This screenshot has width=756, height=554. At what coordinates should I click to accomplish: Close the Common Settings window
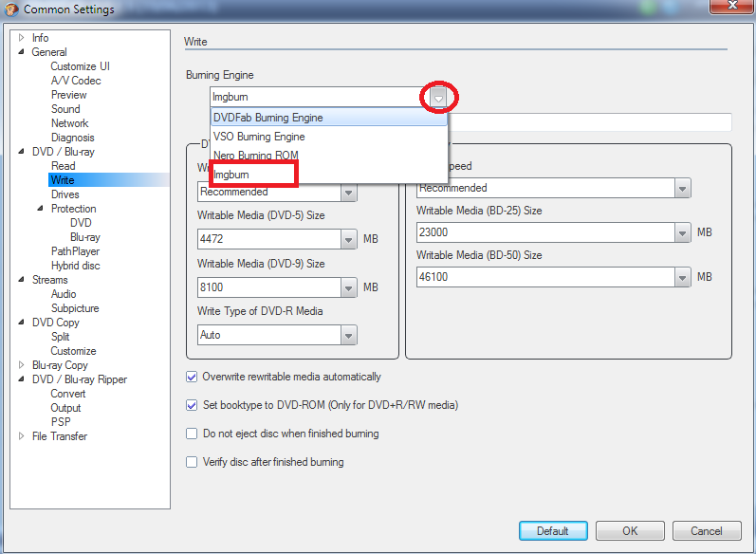[731, 6]
